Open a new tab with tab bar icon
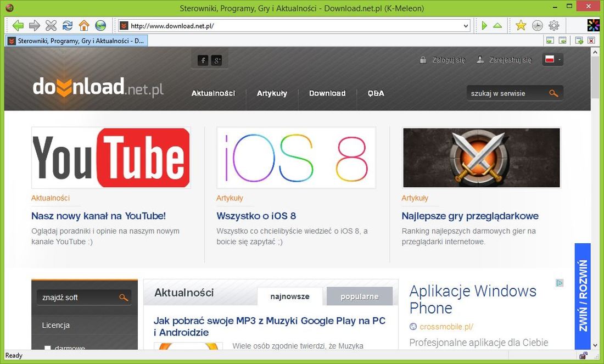 click(579, 41)
